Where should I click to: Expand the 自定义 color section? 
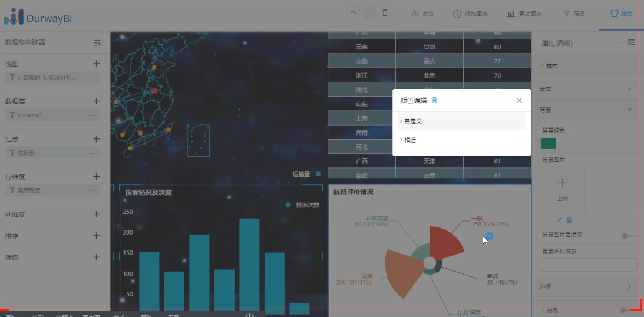click(462, 121)
